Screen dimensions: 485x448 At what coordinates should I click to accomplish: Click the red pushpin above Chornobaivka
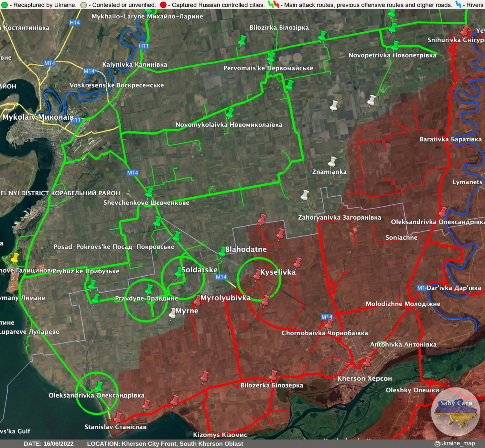point(329,323)
